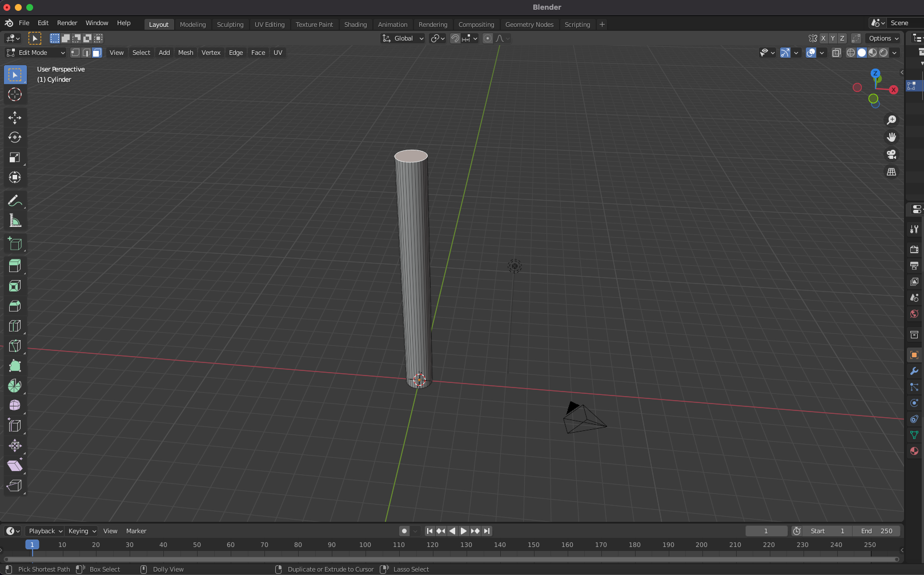This screenshot has height=575, width=924.
Task: Play animation forward
Action: [x=464, y=531]
